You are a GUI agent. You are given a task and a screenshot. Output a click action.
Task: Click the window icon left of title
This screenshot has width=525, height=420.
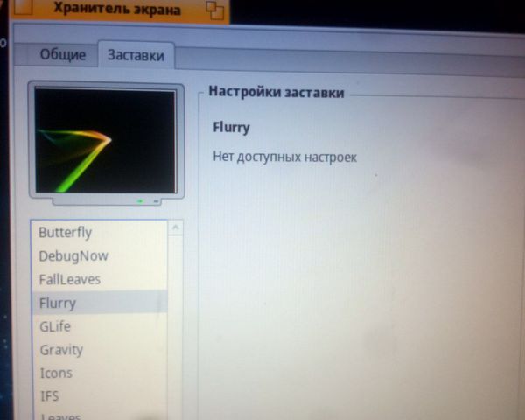[24, 7]
